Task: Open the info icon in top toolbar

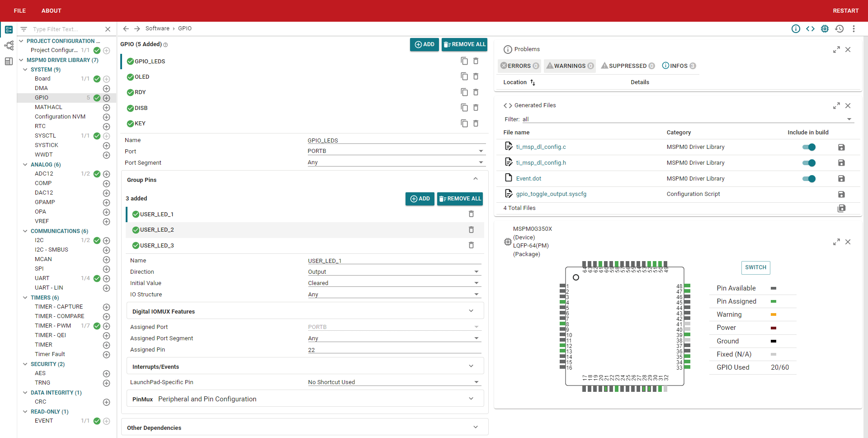Action: (796, 29)
